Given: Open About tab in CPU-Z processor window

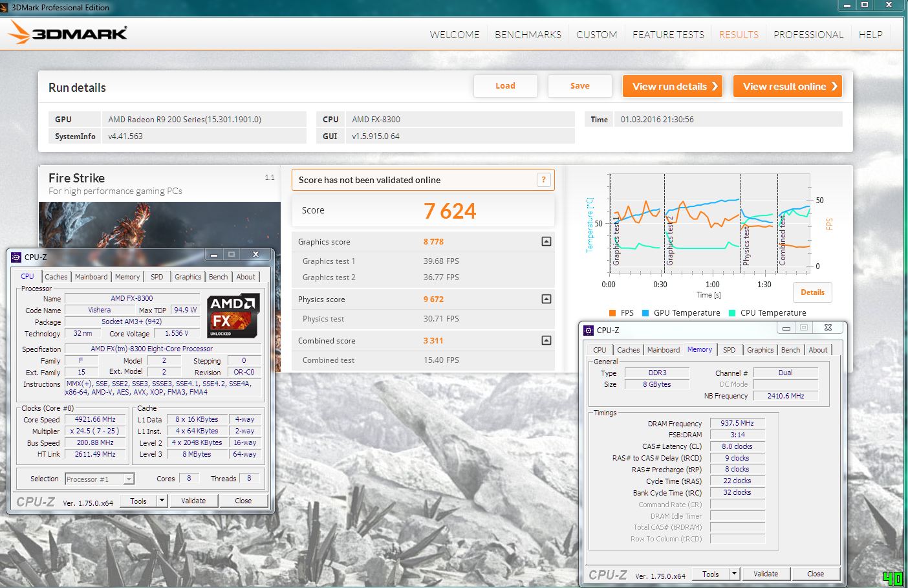Looking at the screenshot, I should (246, 277).
